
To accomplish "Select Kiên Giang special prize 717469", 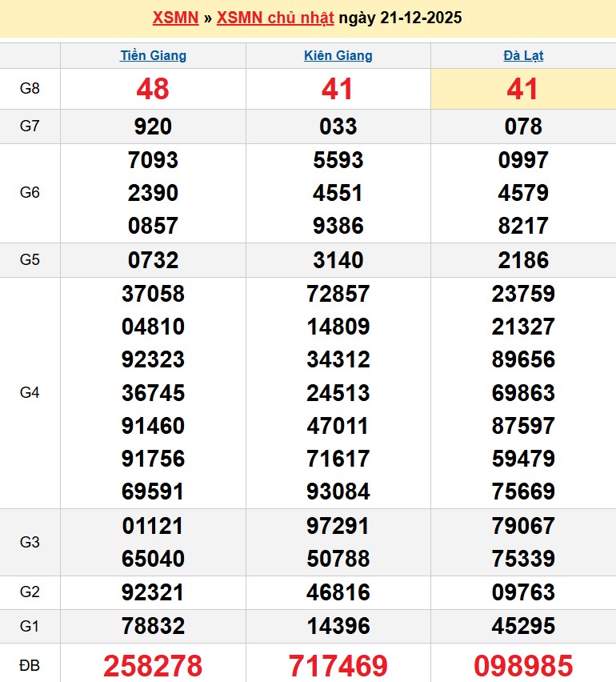I will 338,665.
